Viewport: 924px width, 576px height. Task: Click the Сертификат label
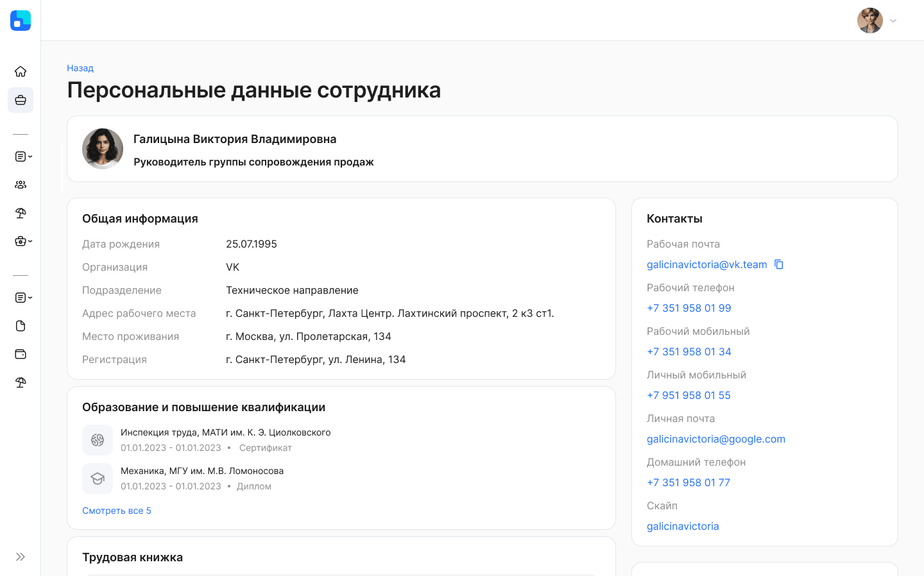(266, 448)
